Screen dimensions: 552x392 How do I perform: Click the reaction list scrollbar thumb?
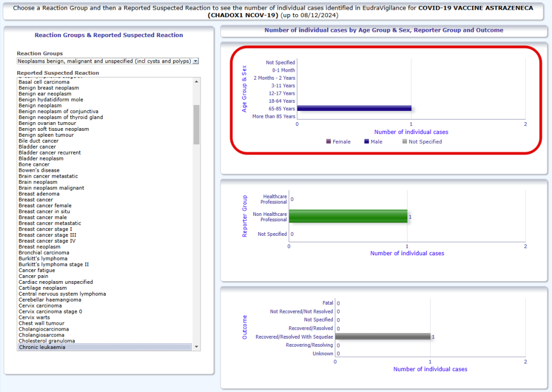tap(196, 124)
